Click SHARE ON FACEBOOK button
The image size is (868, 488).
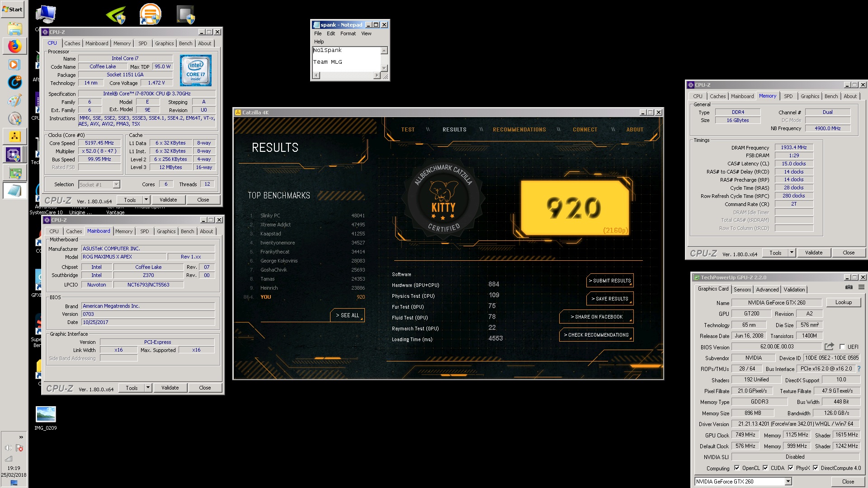[x=596, y=317]
